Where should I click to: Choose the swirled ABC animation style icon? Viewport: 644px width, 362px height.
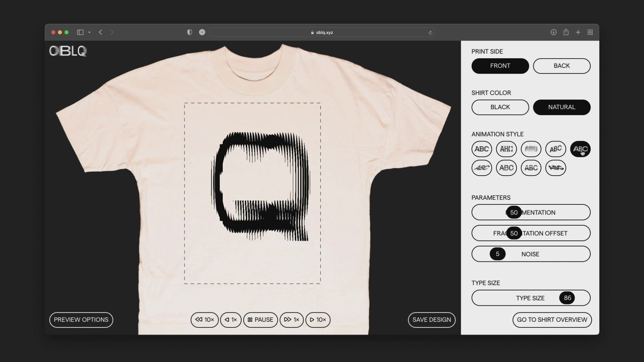556,168
